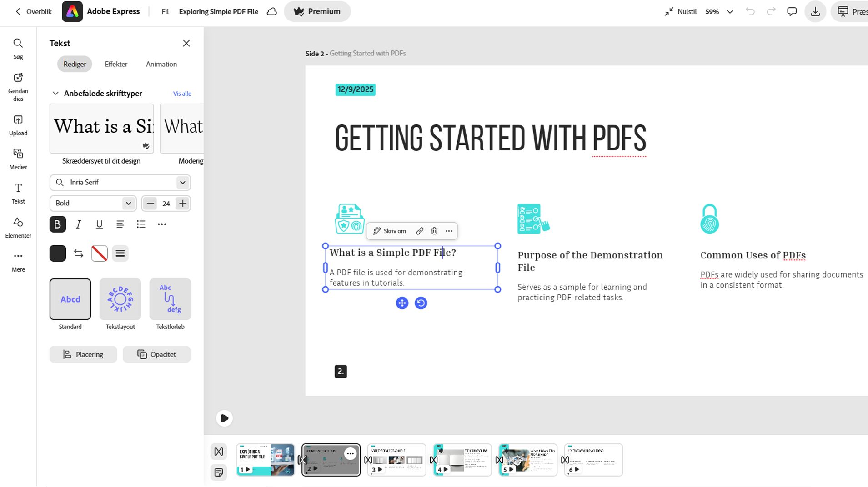This screenshot has height=487, width=868.
Task: Open more text formatting options
Action: click(162, 224)
